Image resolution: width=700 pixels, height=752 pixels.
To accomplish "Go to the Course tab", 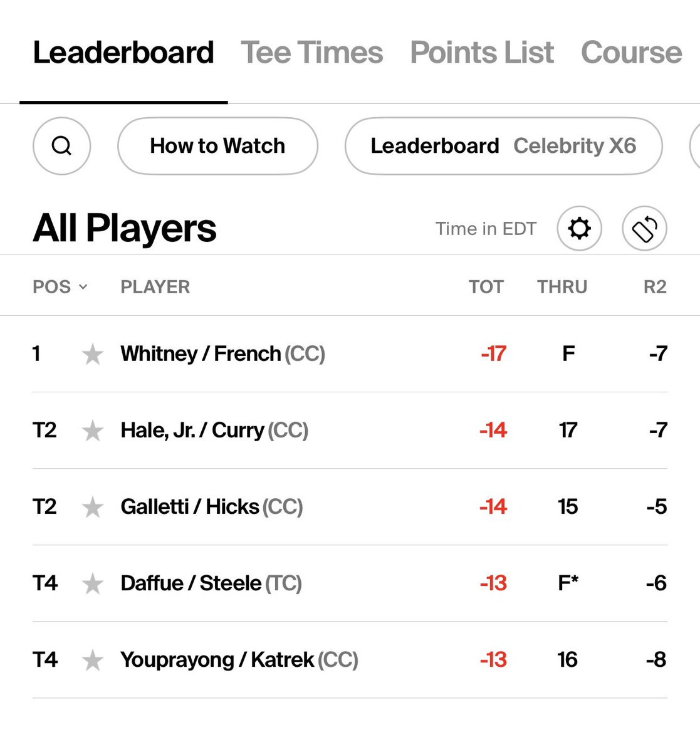I will (x=631, y=53).
